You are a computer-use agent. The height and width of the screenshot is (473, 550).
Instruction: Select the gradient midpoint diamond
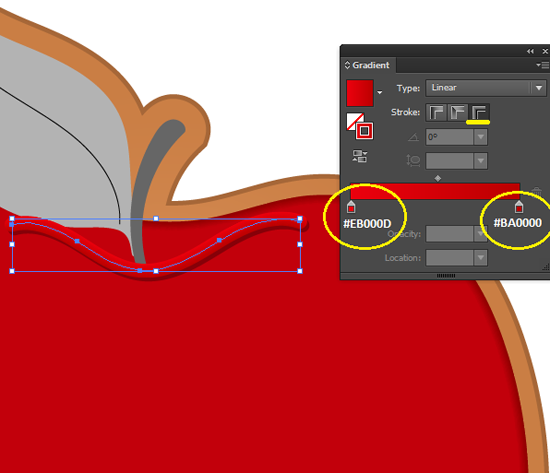point(437,179)
